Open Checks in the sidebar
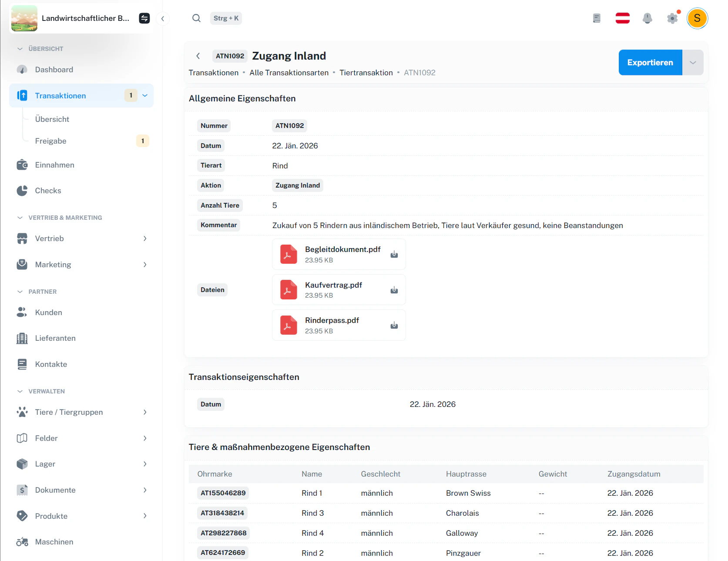728x561 pixels. pos(81,191)
